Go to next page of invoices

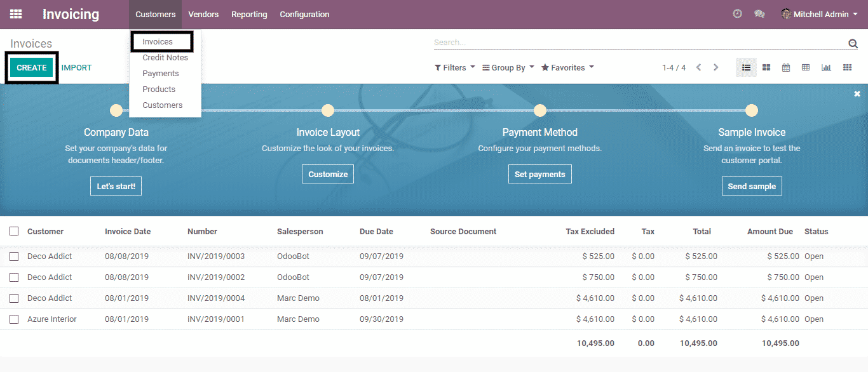pyautogui.click(x=716, y=67)
